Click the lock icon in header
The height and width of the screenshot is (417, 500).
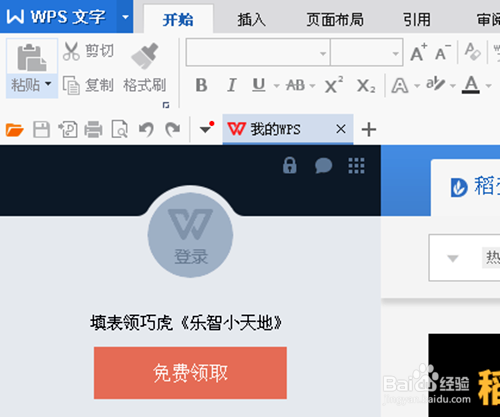tap(290, 165)
